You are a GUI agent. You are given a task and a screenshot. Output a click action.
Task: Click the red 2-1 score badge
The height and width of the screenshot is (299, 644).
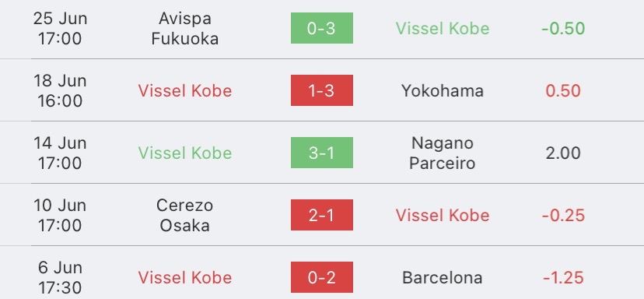click(x=321, y=215)
